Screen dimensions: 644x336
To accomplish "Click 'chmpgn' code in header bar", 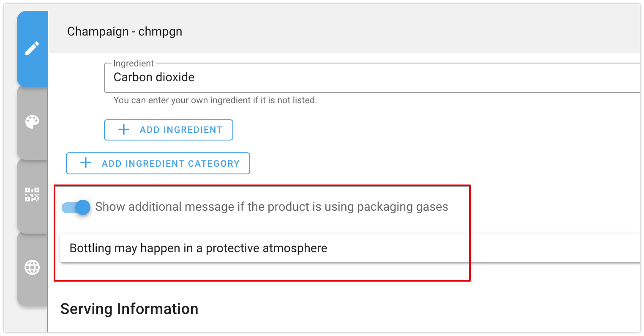I will click(x=160, y=32).
